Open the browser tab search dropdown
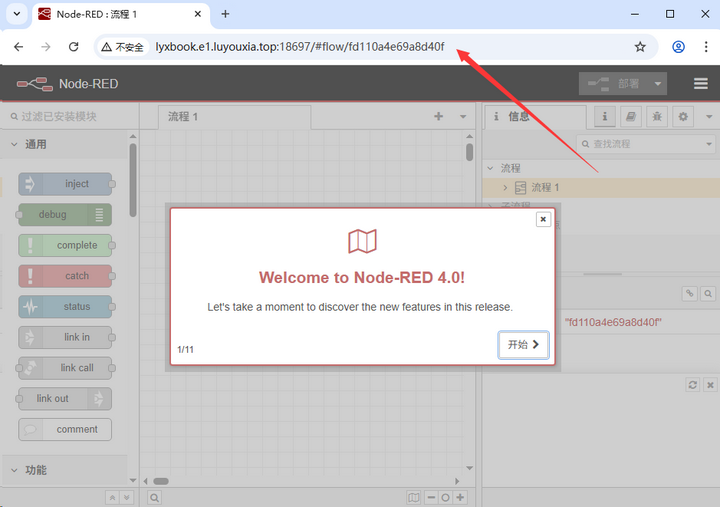 (x=17, y=14)
